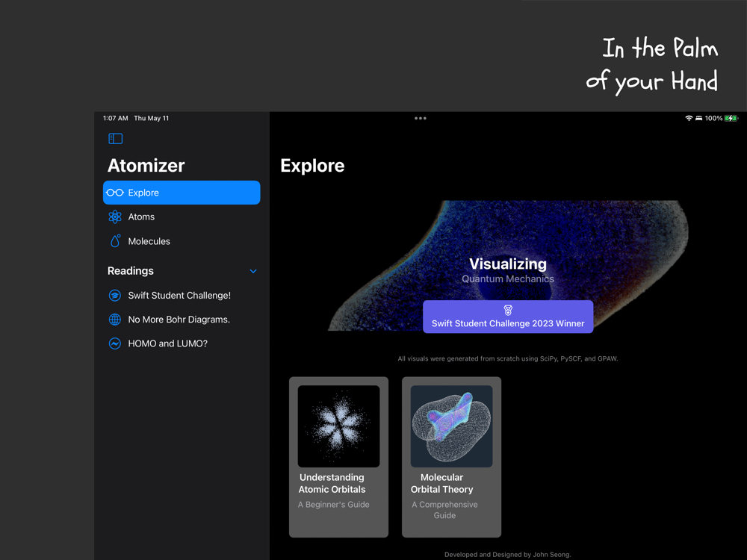Viewport: 747px width, 560px height.
Task: Toggle the sidebar panel icon
Action: pos(115,139)
